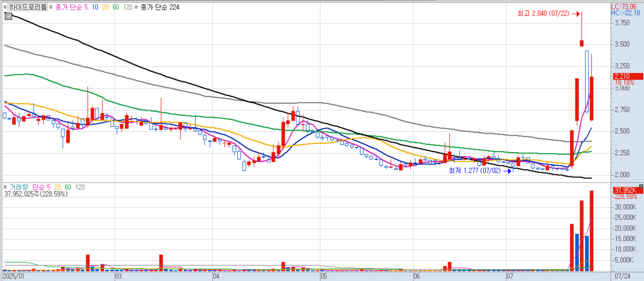Toggle the square marker before 종가 단순 224
Image resolution: width=644 pixels, height=281 pixels.
pyautogui.click(x=136, y=7)
